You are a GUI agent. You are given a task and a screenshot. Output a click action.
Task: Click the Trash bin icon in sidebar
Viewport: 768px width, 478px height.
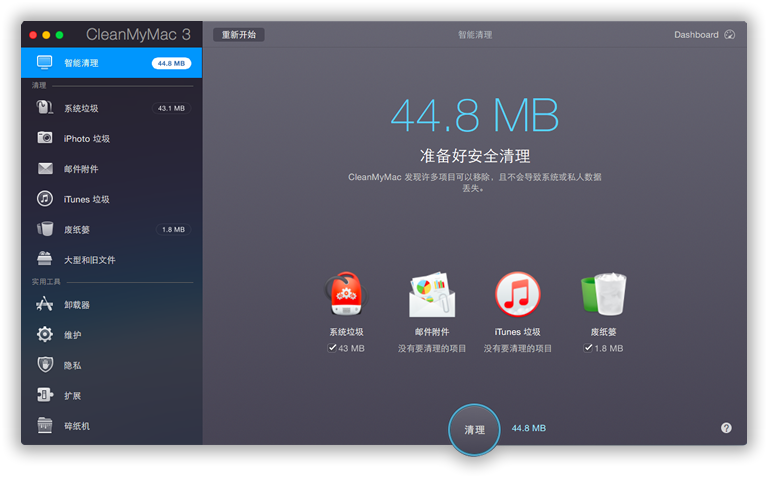pos(45,229)
